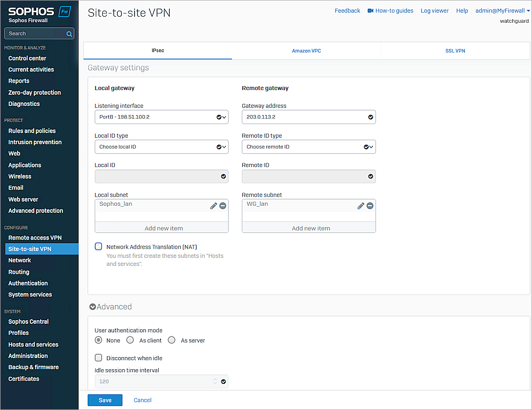Viewport: 532px width, 410px height.
Task: Click the video icon beside How-to guides
Action: [x=371, y=11]
